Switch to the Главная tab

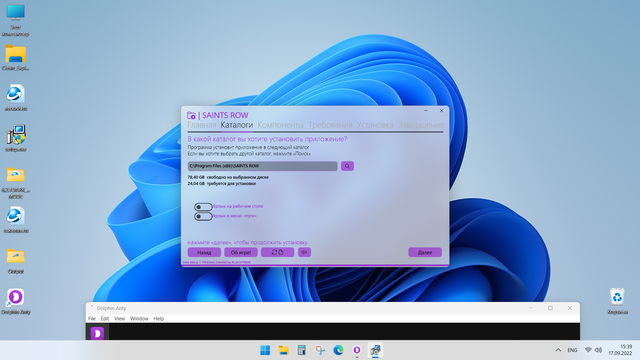pyautogui.click(x=202, y=125)
